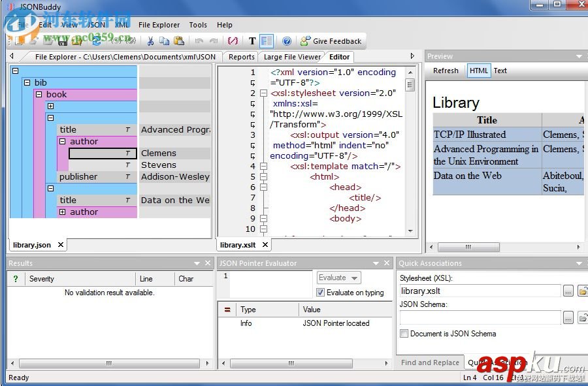Image resolution: width=588 pixels, height=386 pixels.
Task: Collapse the author node with Clemens
Action: click(62, 141)
